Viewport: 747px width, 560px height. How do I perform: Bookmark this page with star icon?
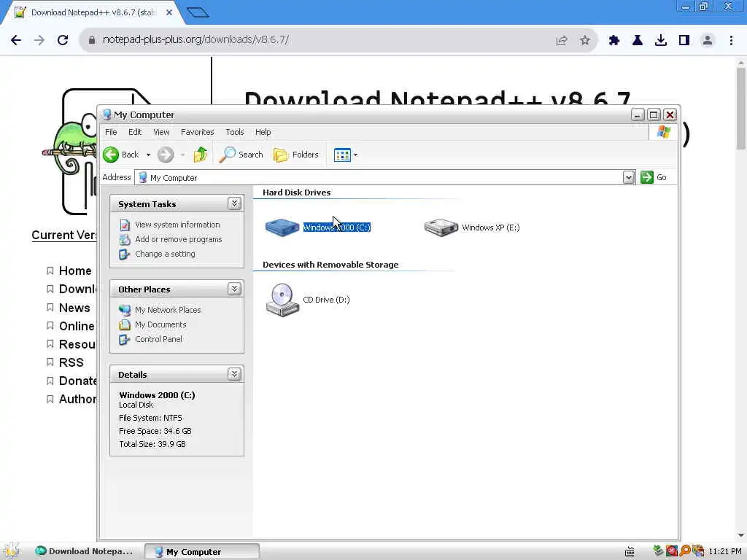(x=585, y=41)
